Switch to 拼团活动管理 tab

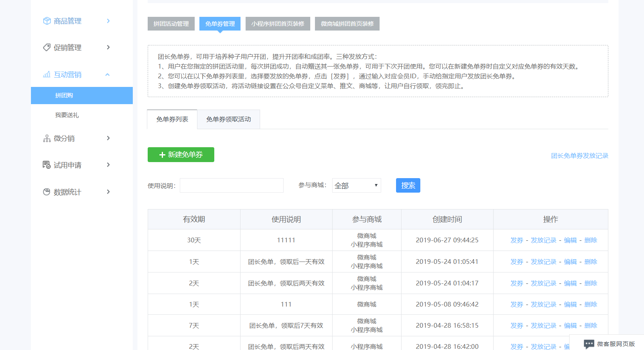171,23
